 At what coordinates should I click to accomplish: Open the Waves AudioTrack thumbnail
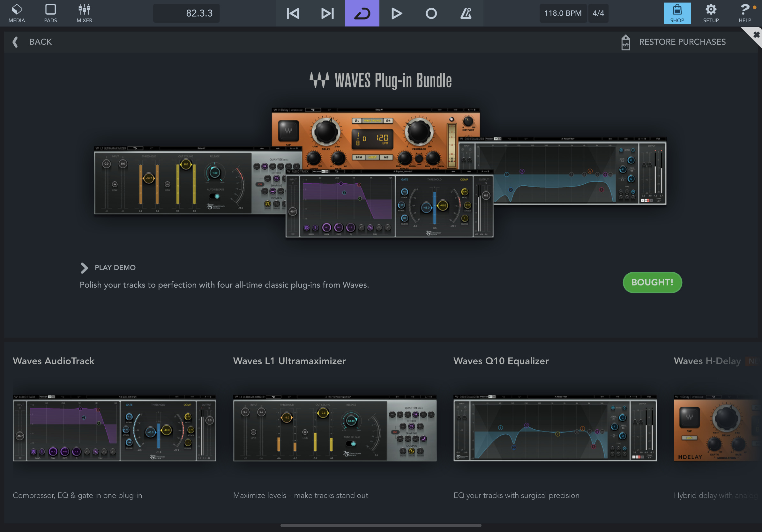pos(114,428)
